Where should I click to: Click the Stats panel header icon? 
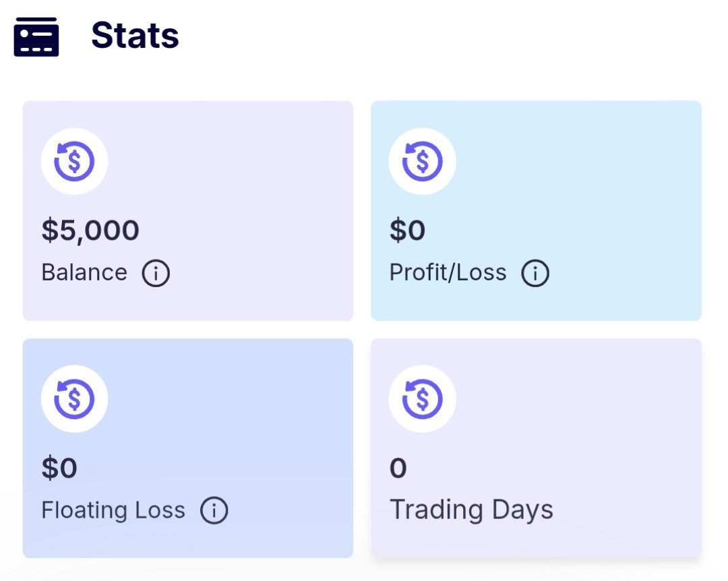click(x=36, y=36)
